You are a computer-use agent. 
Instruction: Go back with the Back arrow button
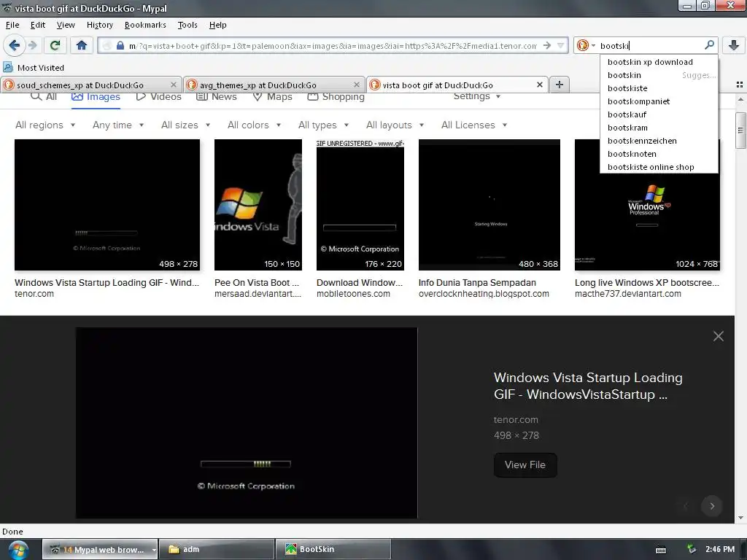[x=15, y=46]
